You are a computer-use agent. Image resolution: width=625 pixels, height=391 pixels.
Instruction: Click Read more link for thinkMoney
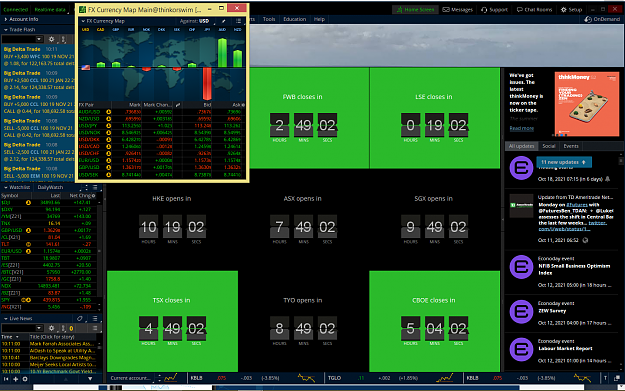521,128
